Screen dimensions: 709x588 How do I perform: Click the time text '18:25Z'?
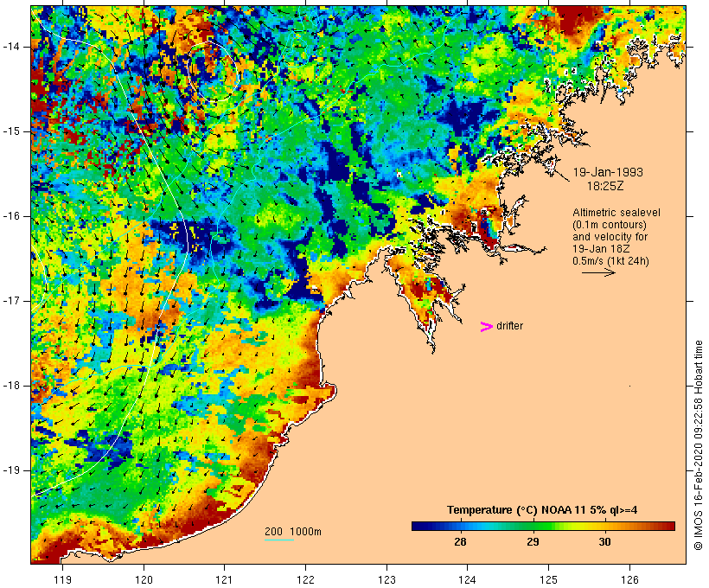point(605,186)
